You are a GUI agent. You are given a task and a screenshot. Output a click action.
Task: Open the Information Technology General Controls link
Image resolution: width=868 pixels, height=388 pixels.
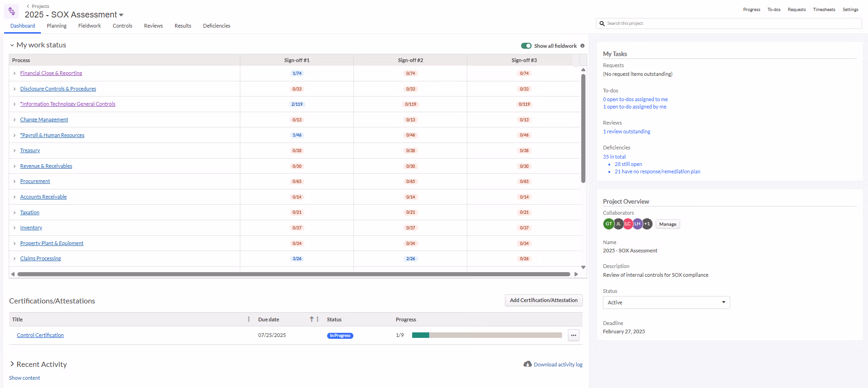68,104
